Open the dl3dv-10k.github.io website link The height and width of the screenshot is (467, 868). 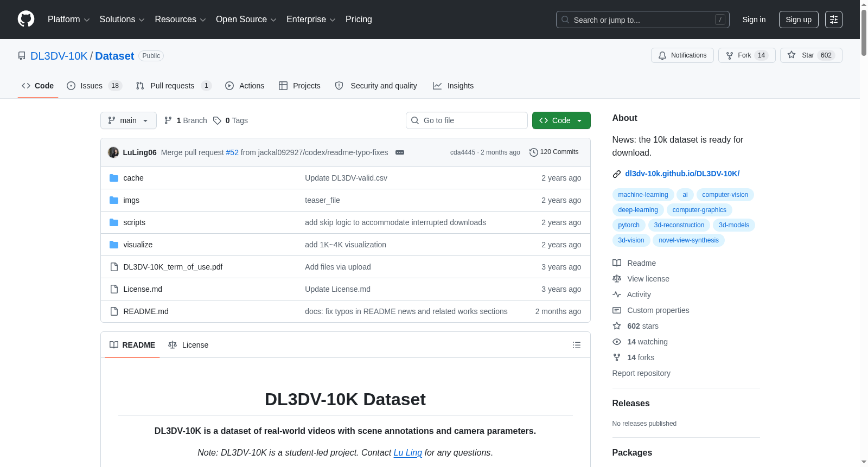[x=682, y=174]
